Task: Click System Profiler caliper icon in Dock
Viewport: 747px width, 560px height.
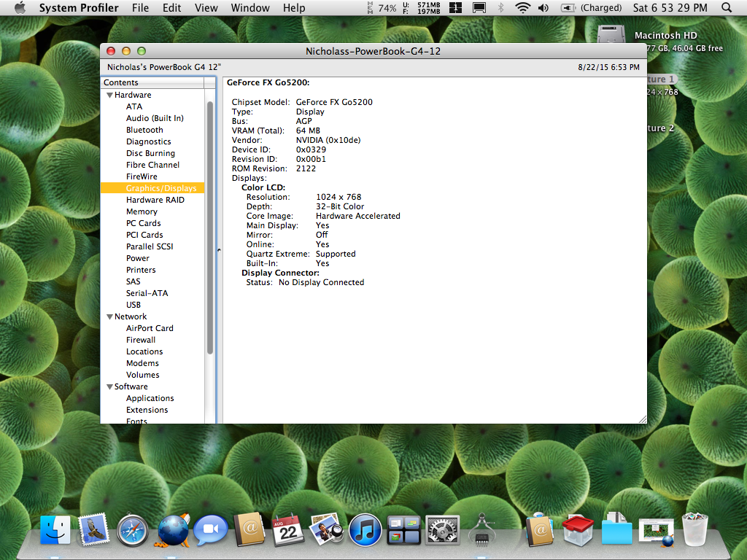Action: point(481,529)
